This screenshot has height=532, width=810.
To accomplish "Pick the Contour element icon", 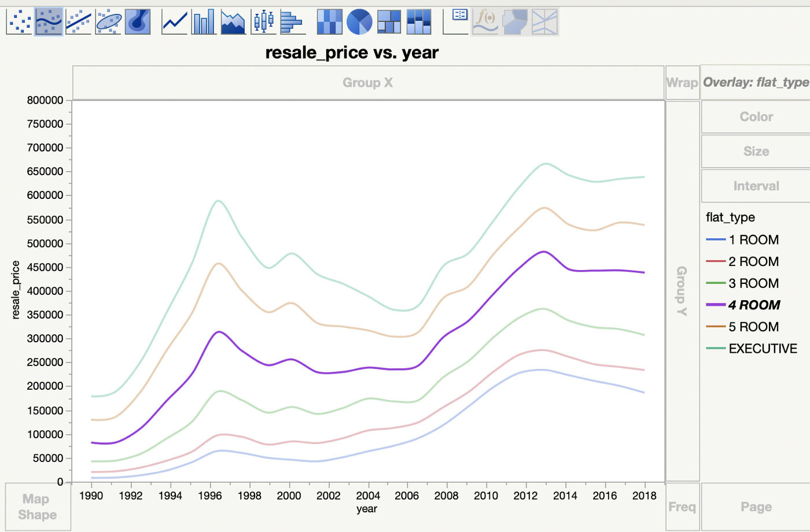I will point(138,22).
